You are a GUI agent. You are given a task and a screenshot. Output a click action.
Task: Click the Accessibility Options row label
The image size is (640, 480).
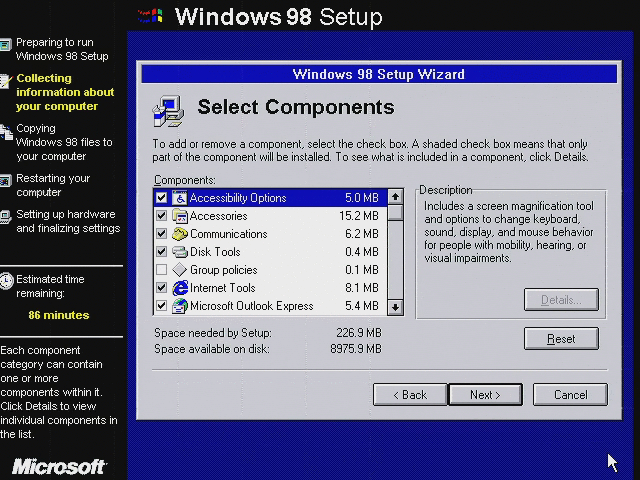(x=238, y=198)
